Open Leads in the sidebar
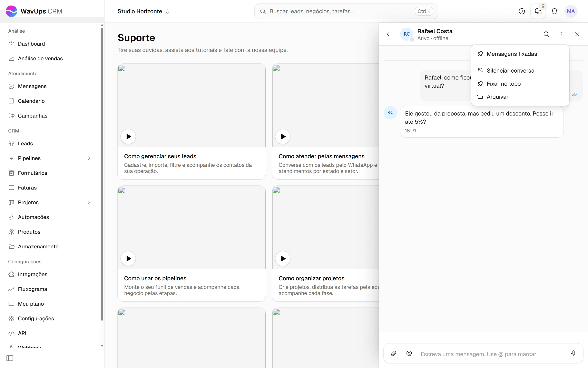Viewport: 588px width, 368px height. coord(50,144)
